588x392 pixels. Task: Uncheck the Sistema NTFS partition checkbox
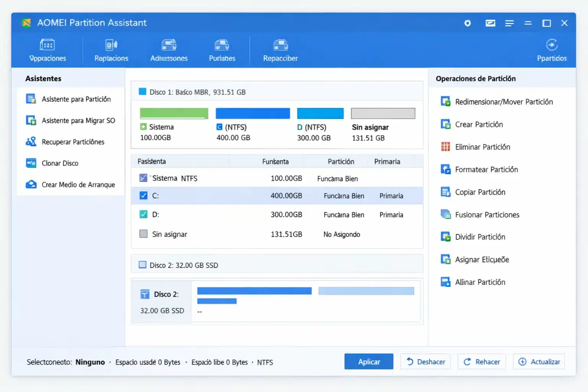(x=144, y=178)
